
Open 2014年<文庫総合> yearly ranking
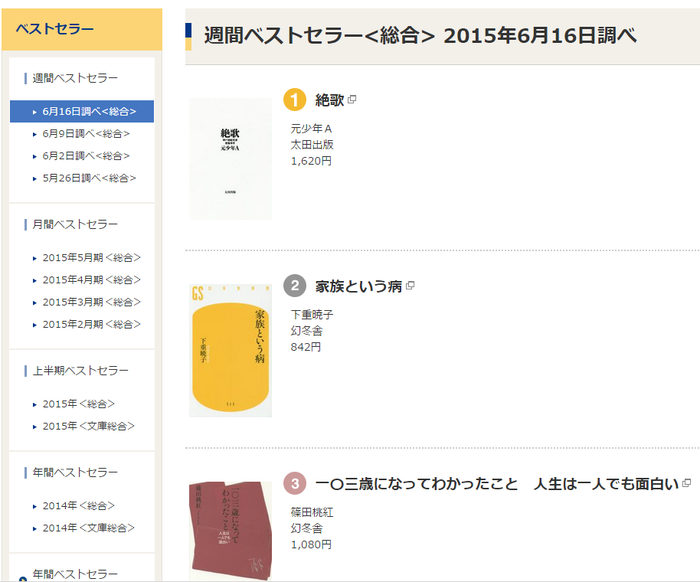(x=88, y=528)
